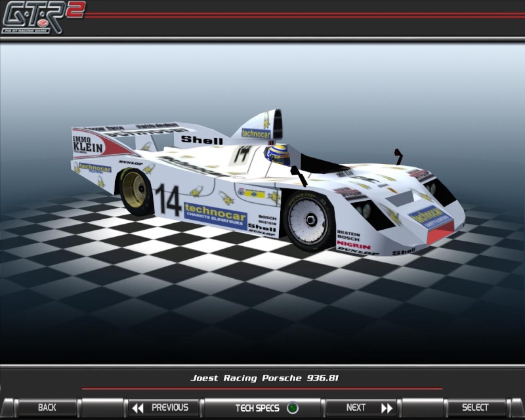This screenshot has width=525, height=420.
Task: Open the TECH SPECS panel
Action: [x=263, y=408]
